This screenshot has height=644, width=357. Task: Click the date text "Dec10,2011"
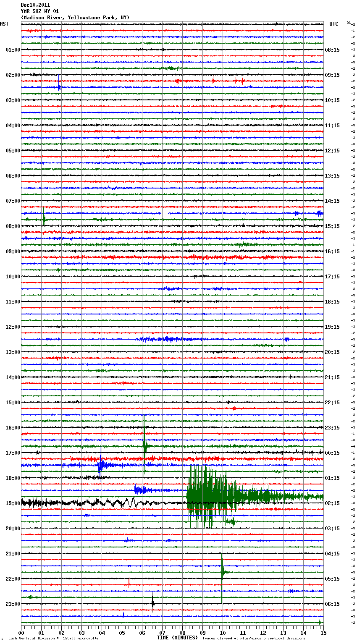(x=35, y=5)
